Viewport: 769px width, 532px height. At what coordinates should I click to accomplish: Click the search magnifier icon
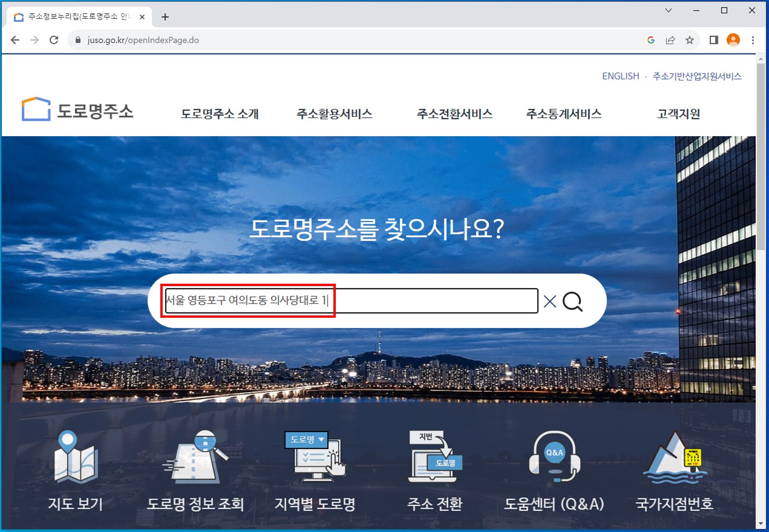tap(573, 301)
